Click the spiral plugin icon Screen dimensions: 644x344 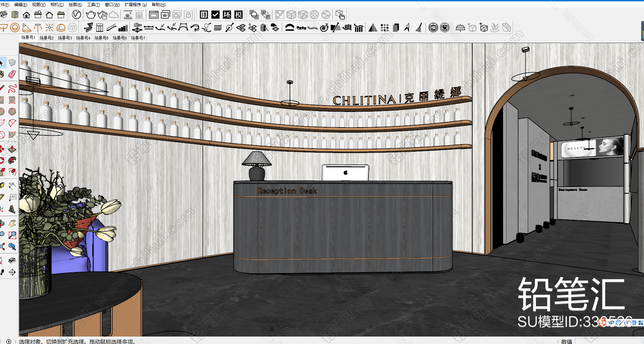pos(324,27)
